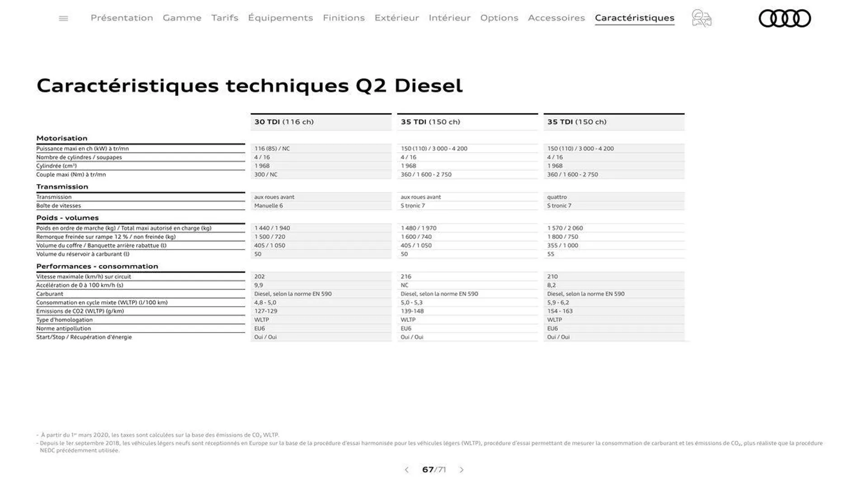Click 'Volume du réservoir à carburant (l)' label
Image resolution: width=868 pixels, height=488 pixels.
pos(83,254)
